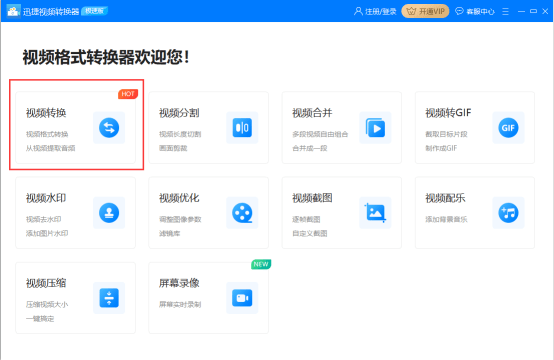Click the 视频配乐 music note icon
Screen dimensions: 554x360
tap(508, 213)
